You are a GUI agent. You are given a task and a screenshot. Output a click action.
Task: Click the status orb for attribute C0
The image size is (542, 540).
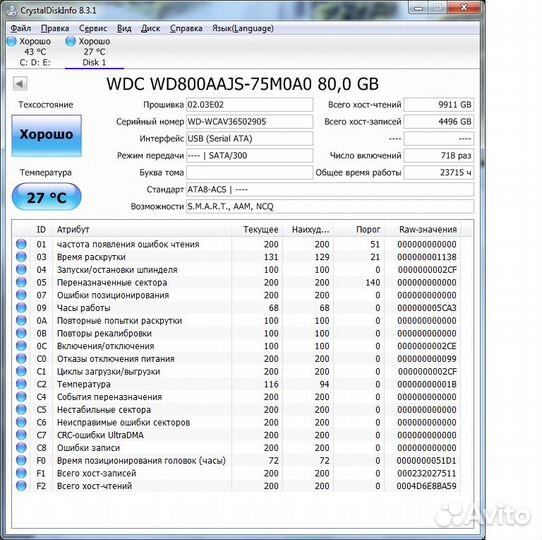pos(21,359)
